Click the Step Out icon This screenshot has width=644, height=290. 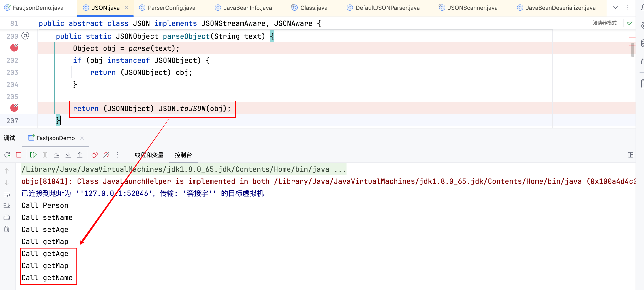tap(80, 155)
